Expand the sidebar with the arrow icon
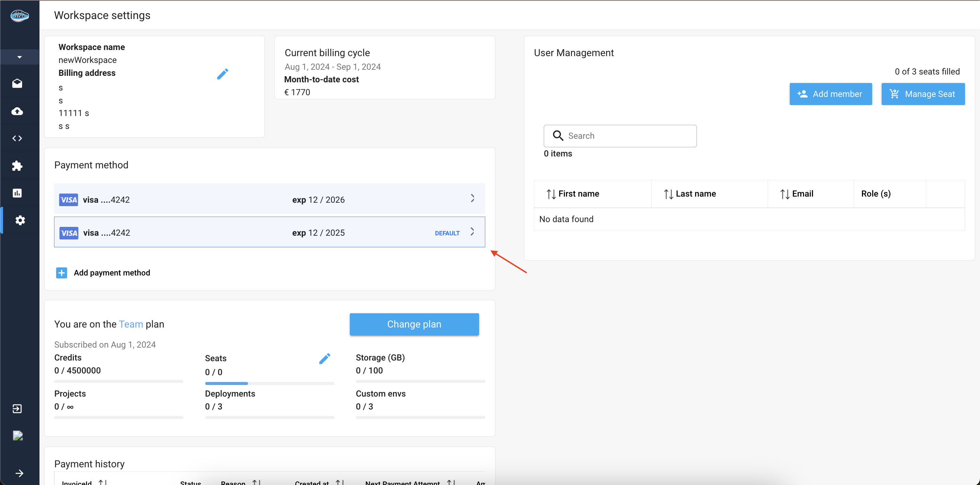Image resolution: width=980 pixels, height=485 pixels. click(x=19, y=473)
